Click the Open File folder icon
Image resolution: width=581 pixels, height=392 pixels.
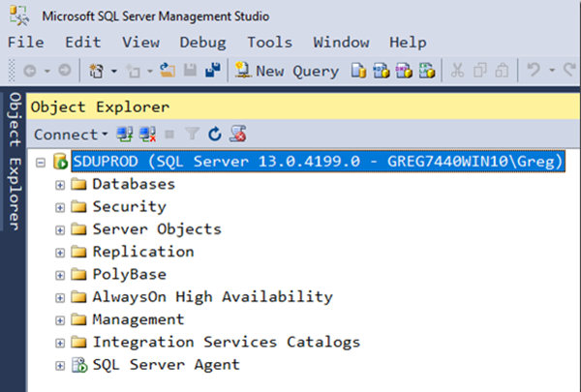(x=168, y=70)
